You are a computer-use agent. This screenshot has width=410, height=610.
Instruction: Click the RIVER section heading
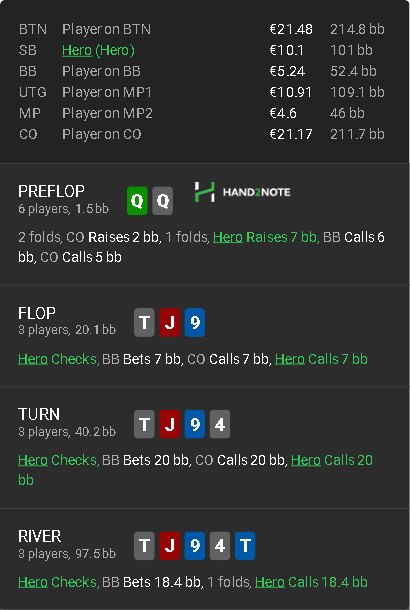click(40, 536)
